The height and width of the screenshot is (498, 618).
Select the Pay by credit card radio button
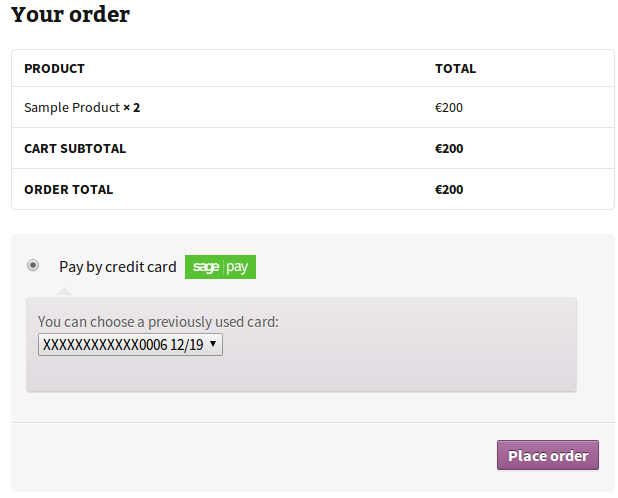(33, 265)
